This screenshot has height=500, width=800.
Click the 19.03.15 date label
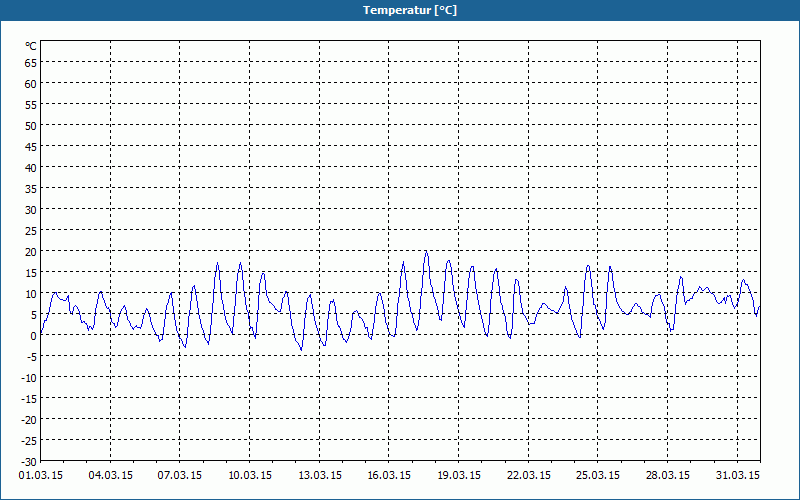click(x=459, y=475)
